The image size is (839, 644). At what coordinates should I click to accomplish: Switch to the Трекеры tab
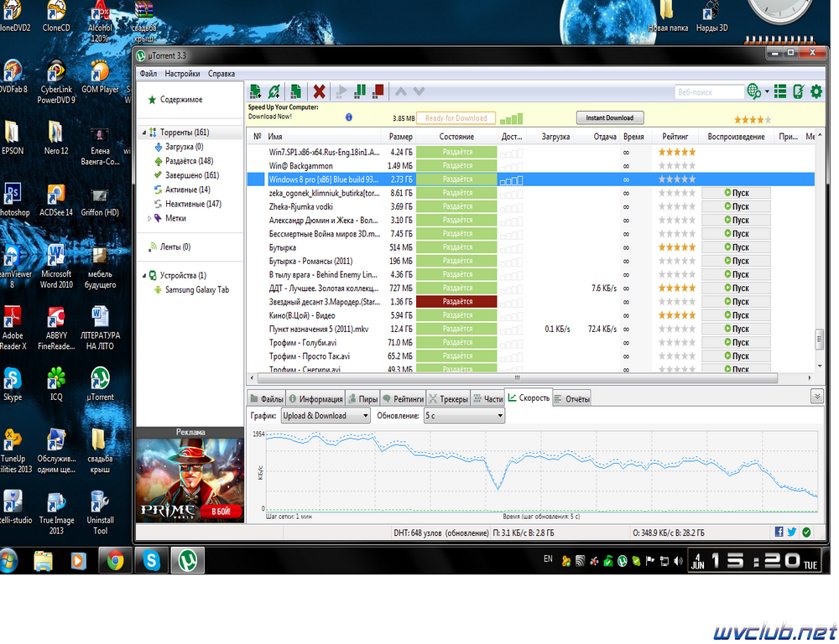click(448, 398)
